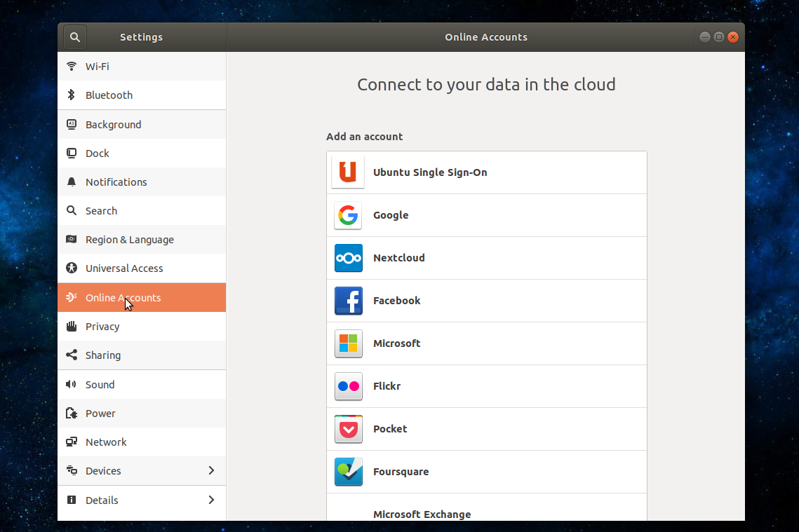Open the Sharing settings
The width and height of the screenshot is (799, 532).
click(x=142, y=355)
